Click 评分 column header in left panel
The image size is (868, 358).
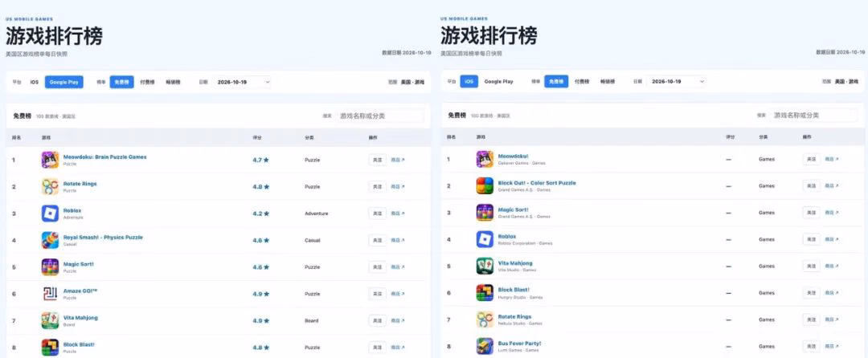(257, 137)
